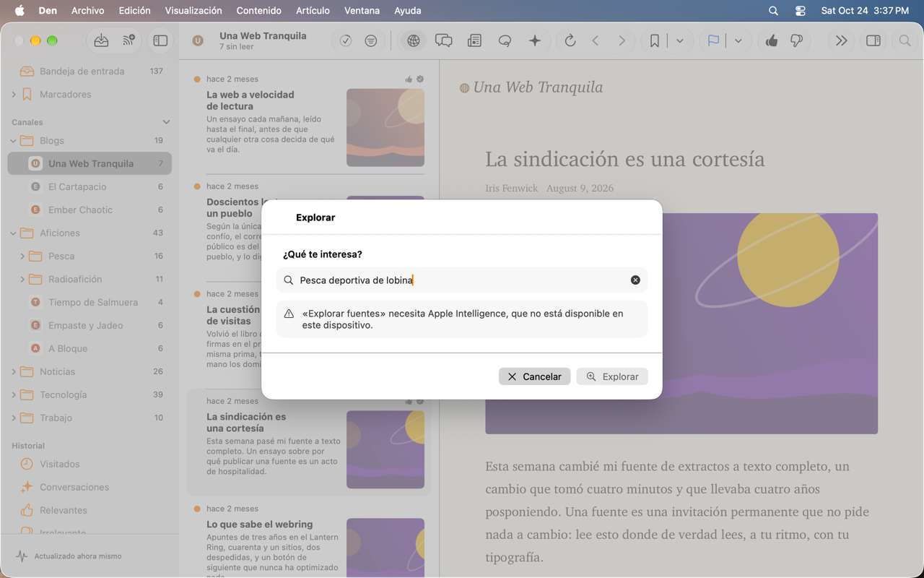The image size is (924, 578).
Task: Show more toolbar items double chevron
Action: [841, 41]
